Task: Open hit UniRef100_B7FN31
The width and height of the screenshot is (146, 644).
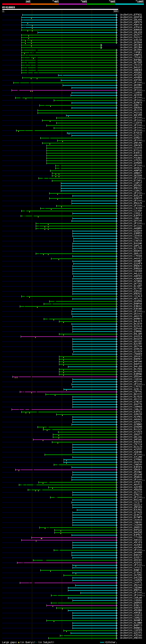Action: (x=131, y=15)
